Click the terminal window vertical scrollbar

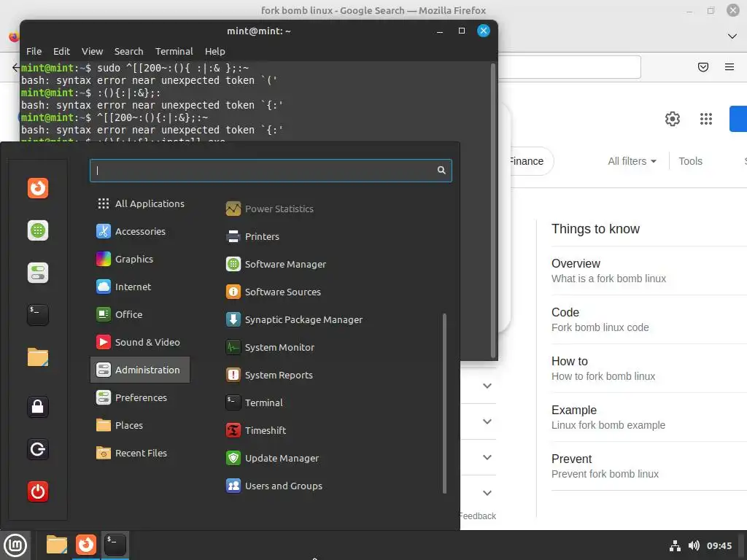tap(493, 210)
